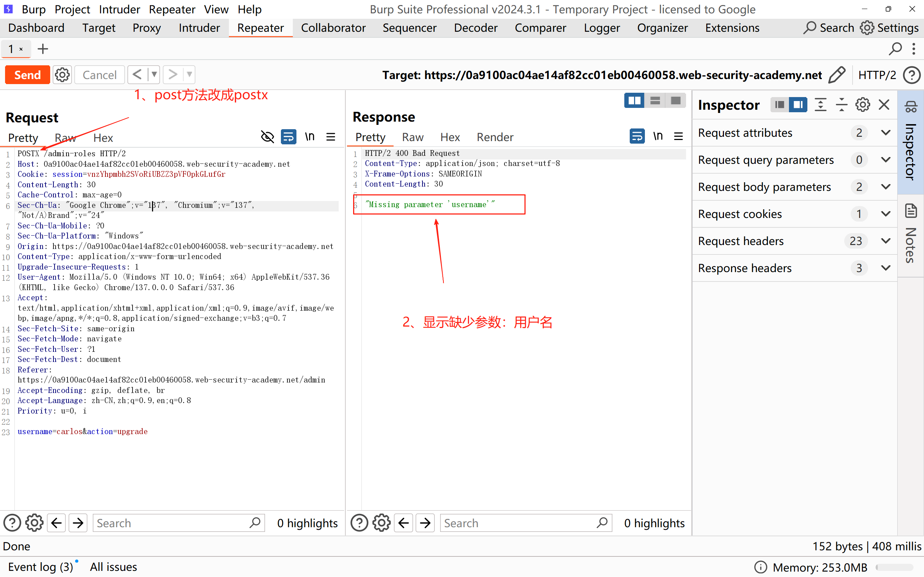Screen dimensions: 924x577
Task: Open the Collaborator tab
Action: (x=333, y=28)
